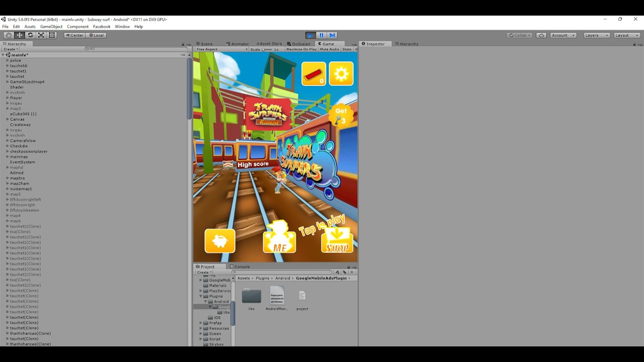
Task: Toggle Center pivot mode button
Action: (74, 35)
